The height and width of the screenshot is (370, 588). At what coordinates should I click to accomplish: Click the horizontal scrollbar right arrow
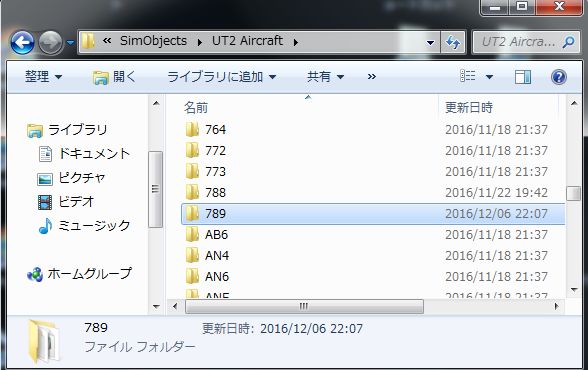click(x=557, y=306)
